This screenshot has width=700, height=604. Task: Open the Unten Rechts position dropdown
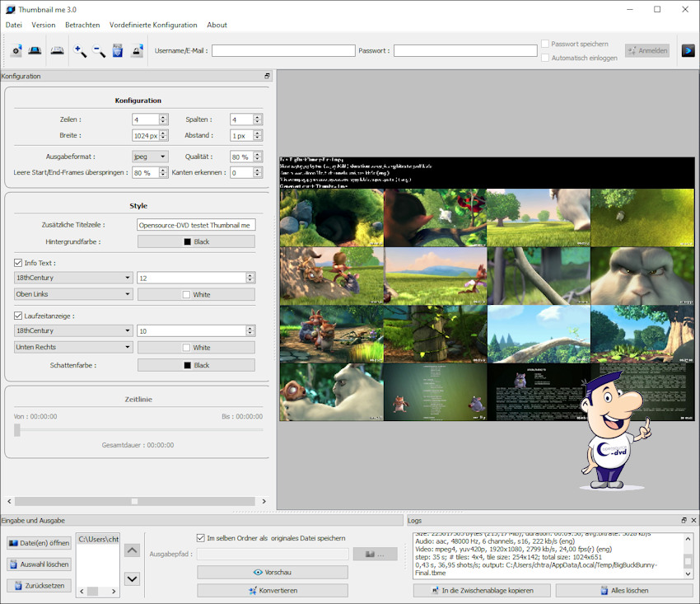73,347
